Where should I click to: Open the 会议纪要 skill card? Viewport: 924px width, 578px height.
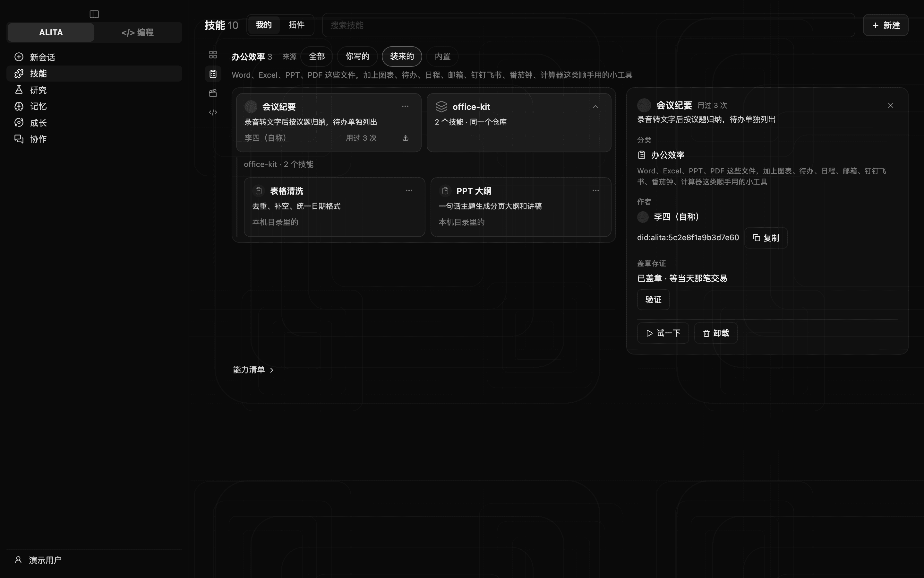tap(329, 123)
